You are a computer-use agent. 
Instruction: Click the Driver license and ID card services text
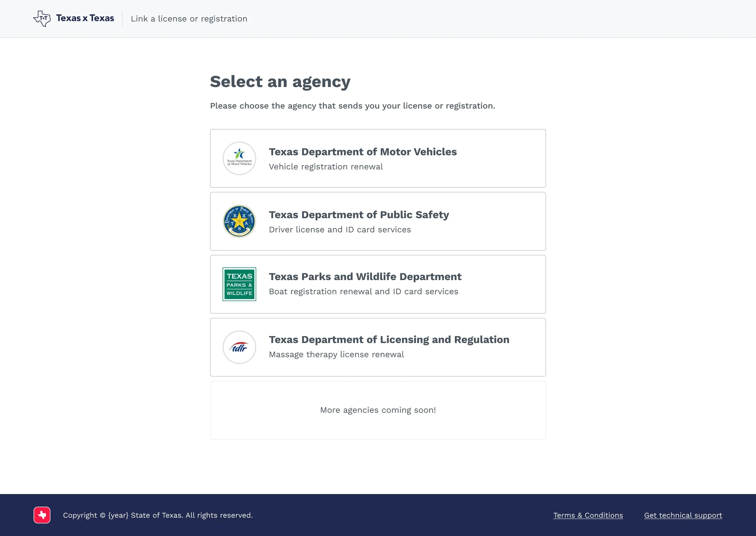pos(340,229)
